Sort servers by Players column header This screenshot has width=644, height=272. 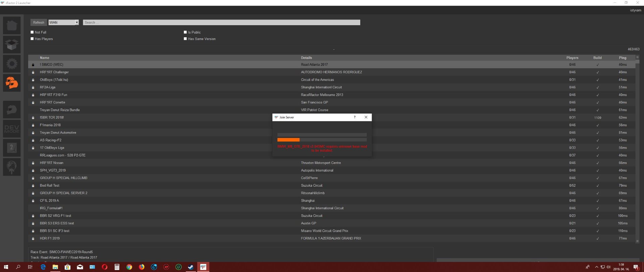point(572,58)
